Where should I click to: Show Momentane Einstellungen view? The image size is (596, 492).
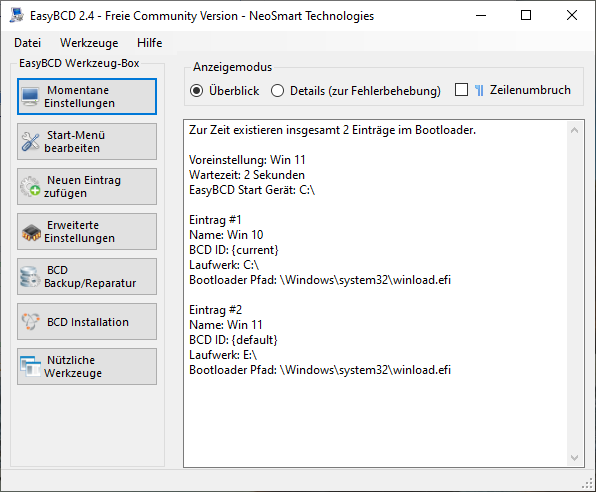point(87,97)
